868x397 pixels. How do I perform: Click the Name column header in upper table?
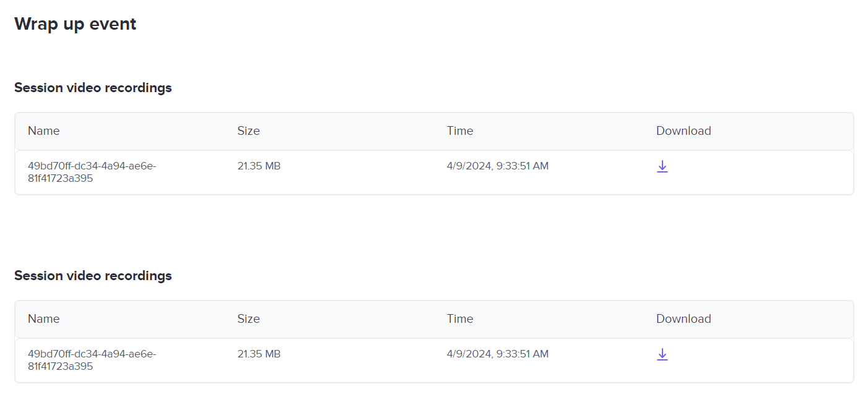click(44, 131)
